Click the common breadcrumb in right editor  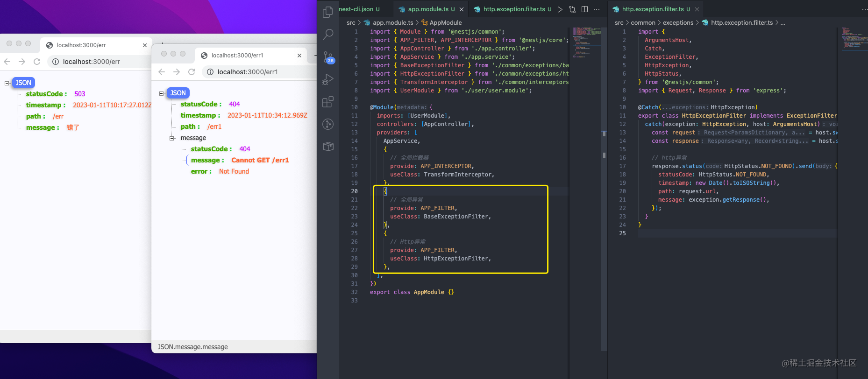click(643, 22)
